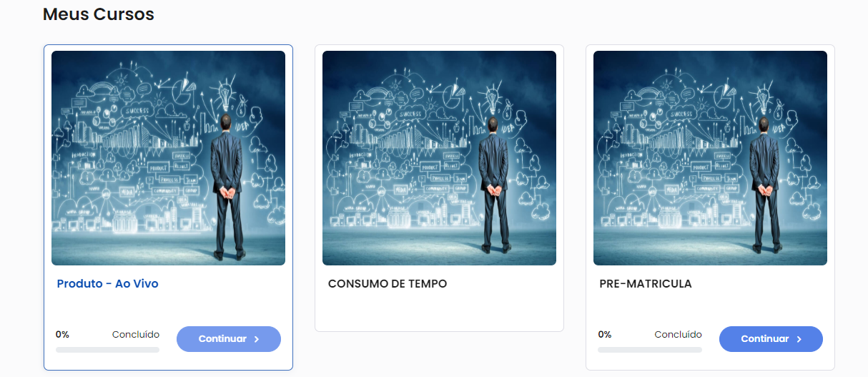The height and width of the screenshot is (377, 868).
Task: Continue the Produto - Ao Vivo course
Action: [229, 339]
